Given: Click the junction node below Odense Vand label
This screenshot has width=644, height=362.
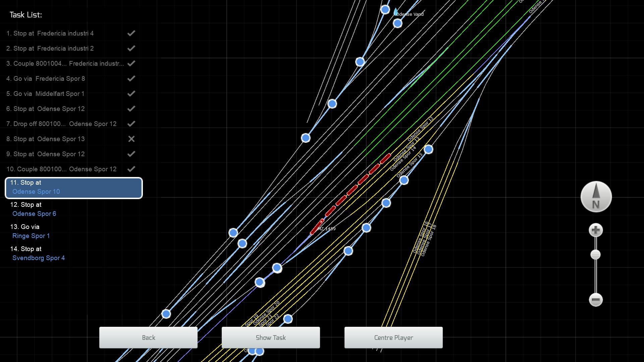Looking at the screenshot, I should point(397,23).
